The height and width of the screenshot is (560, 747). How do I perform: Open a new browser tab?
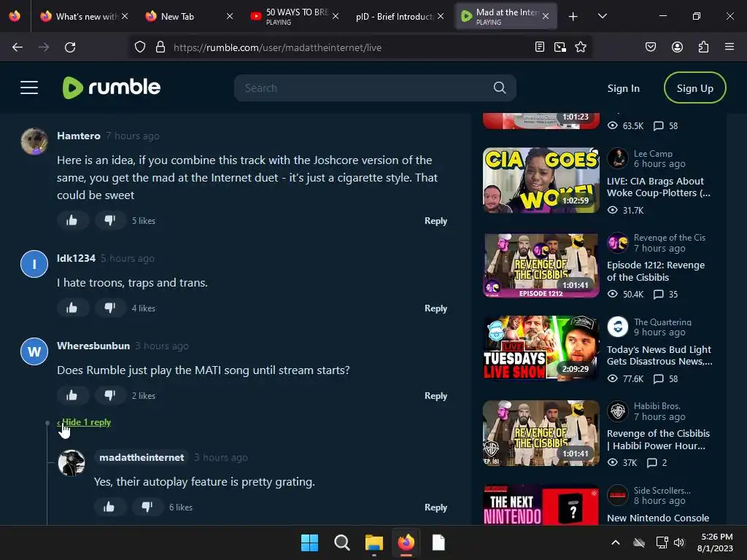[x=573, y=16]
